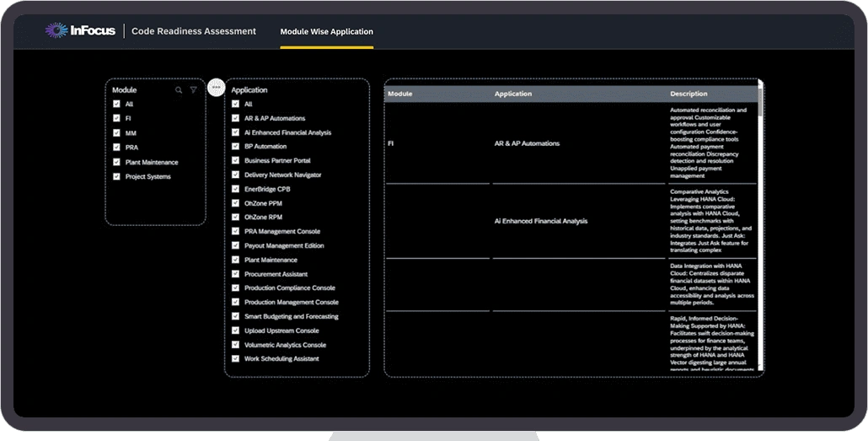Viewport: 868px width, 441px height.
Task: Click the Application column header in table
Action: click(x=513, y=94)
